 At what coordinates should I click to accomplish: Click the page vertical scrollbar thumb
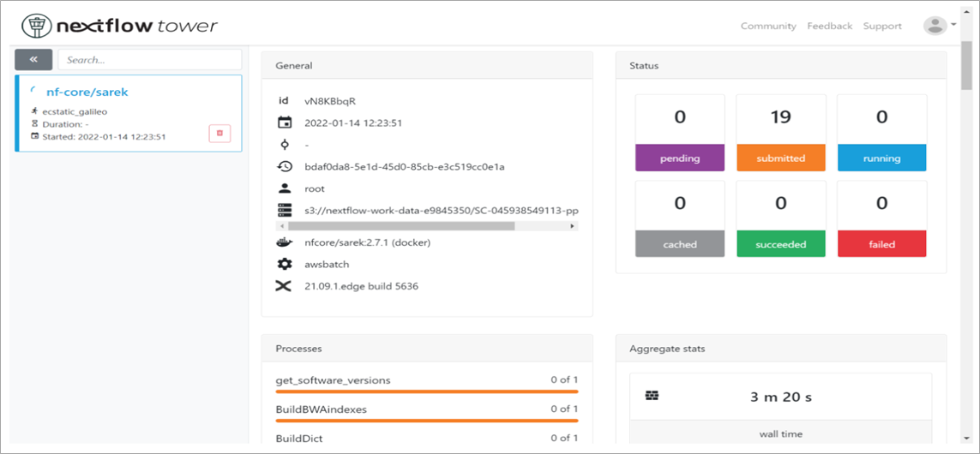tap(968, 68)
